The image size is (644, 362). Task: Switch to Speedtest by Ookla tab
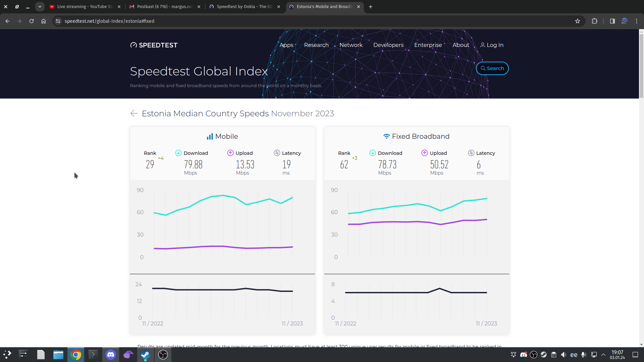pos(245,7)
